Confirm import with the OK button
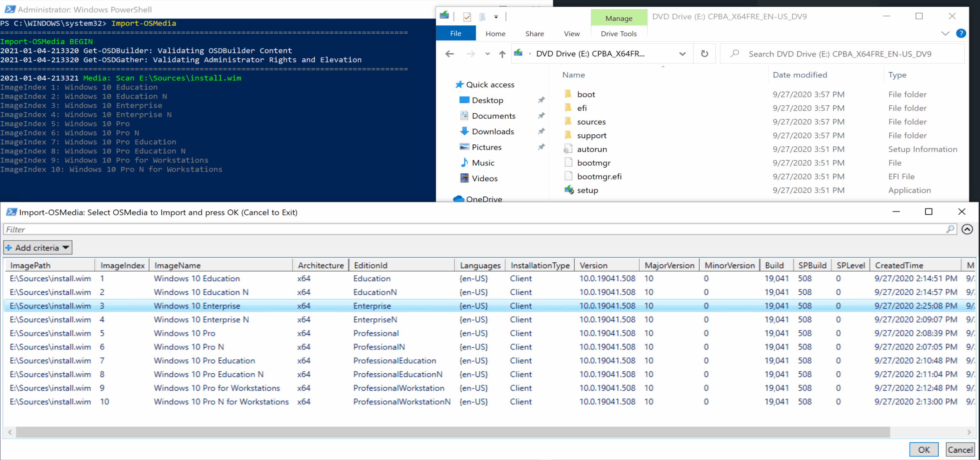Viewport: 980px width, 460px height. tap(924, 449)
